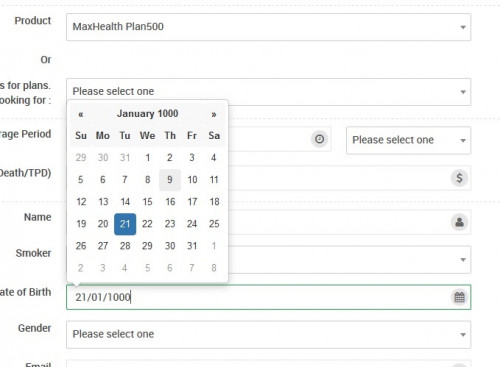Go to next month in date picker
Viewport: 500px width, 367px height.
(x=214, y=114)
